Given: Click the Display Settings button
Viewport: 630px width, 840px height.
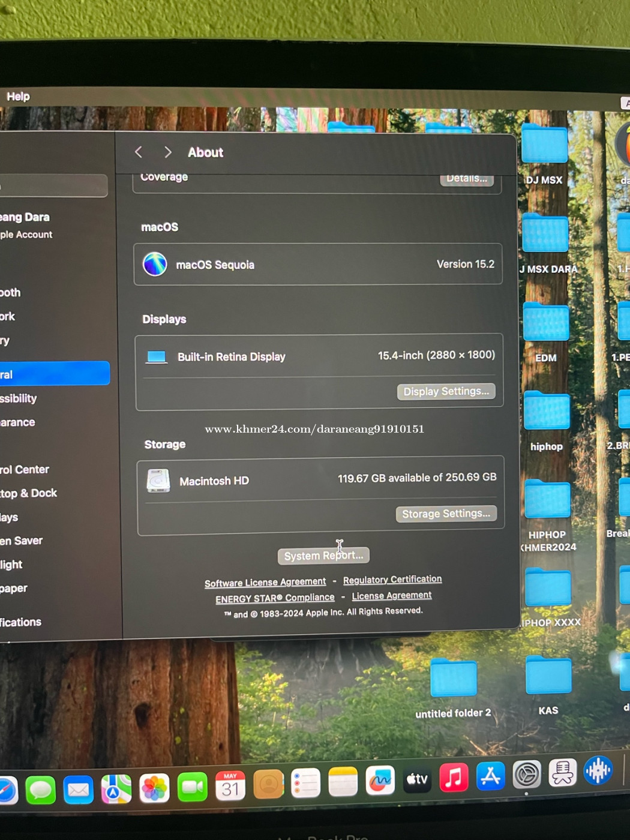Looking at the screenshot, I should [x=446, y=391].
